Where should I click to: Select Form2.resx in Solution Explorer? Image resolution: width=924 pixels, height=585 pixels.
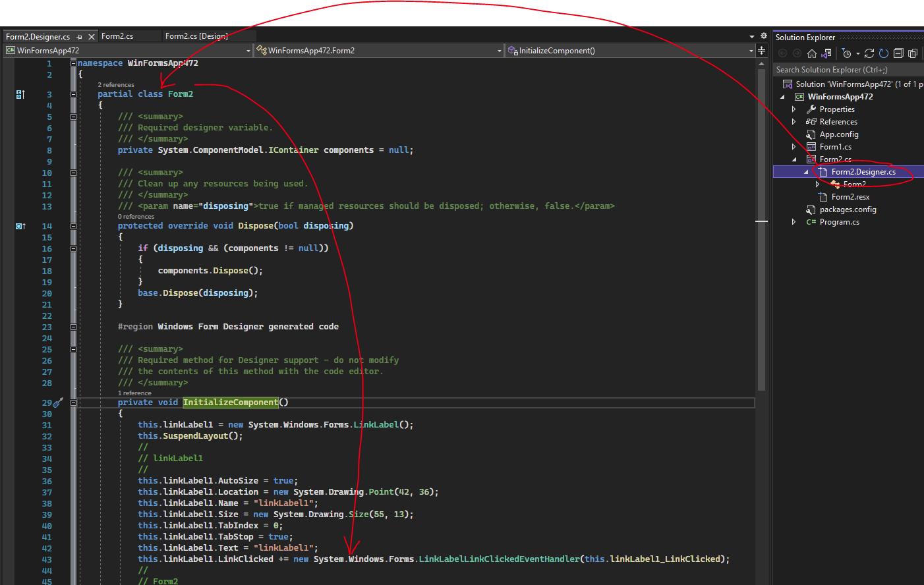[850, 197]
